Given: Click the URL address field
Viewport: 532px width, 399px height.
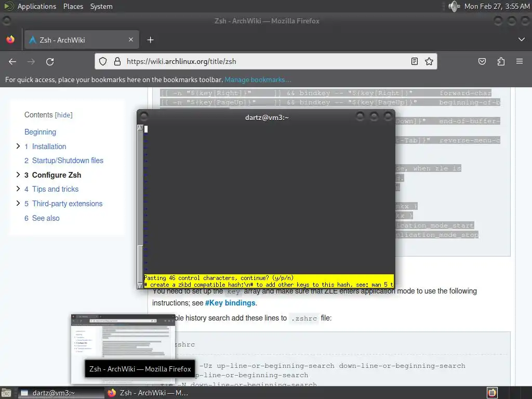Looking at the screenshot, I should (x=266, y=61).
